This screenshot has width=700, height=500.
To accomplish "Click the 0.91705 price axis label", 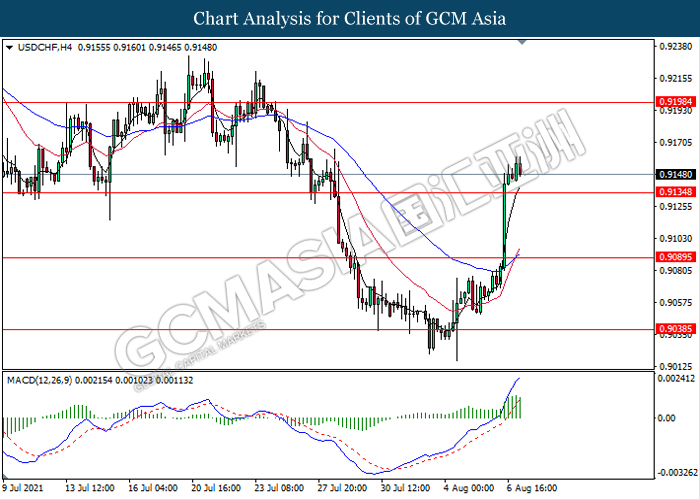I will (x=673, y=142).
